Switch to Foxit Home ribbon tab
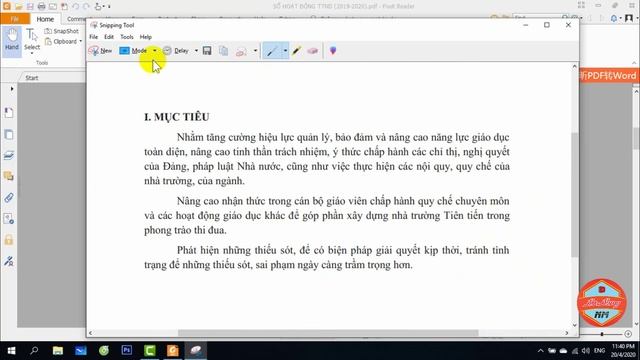640x360 pixels. (x=45, y=19)
